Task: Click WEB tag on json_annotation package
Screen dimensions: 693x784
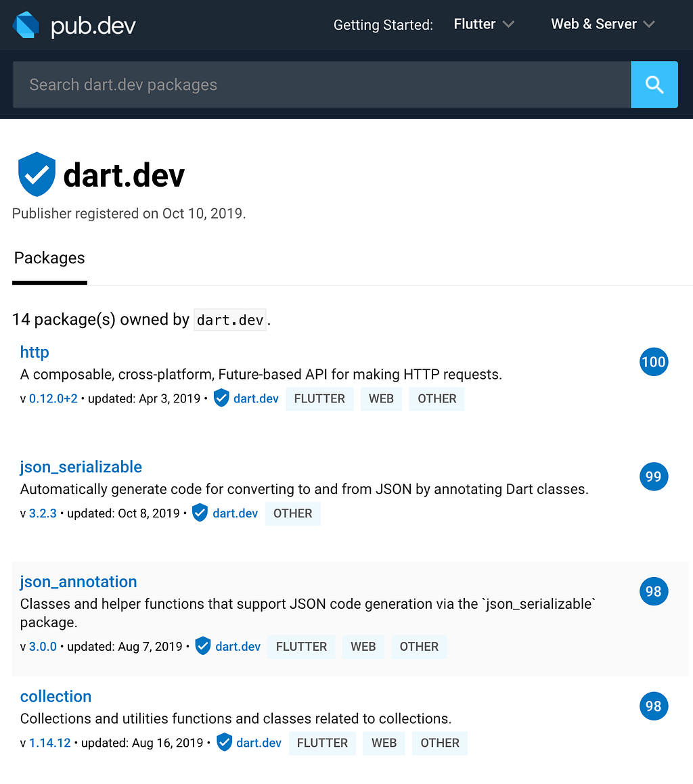Action: pyautogui.click(x=363, y=647)
